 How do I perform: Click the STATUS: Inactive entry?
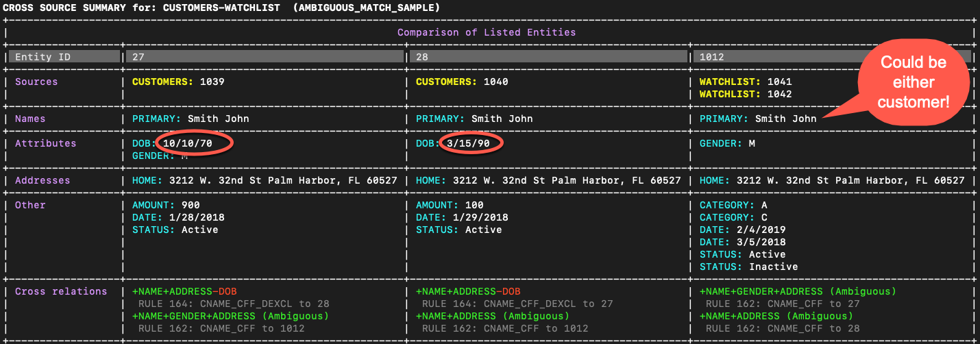(x=748, y=267)
